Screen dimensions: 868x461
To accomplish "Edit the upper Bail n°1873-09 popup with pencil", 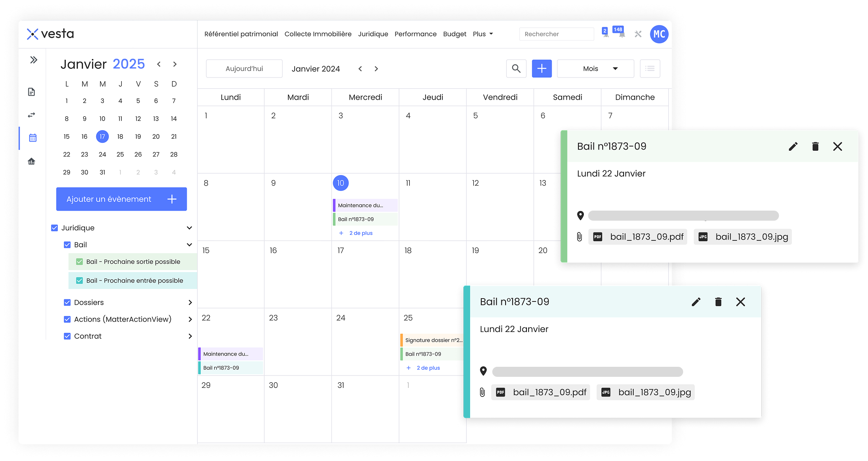I will pyautogui.click(x=793, y=146).
